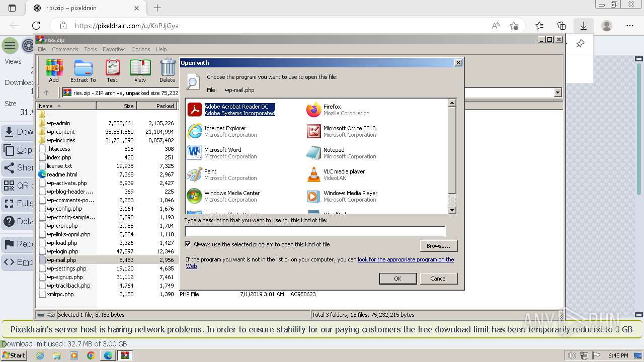Open WinRAR Help menu
The height and width of the screenshot is (362, 644).
tap(161, 49)
